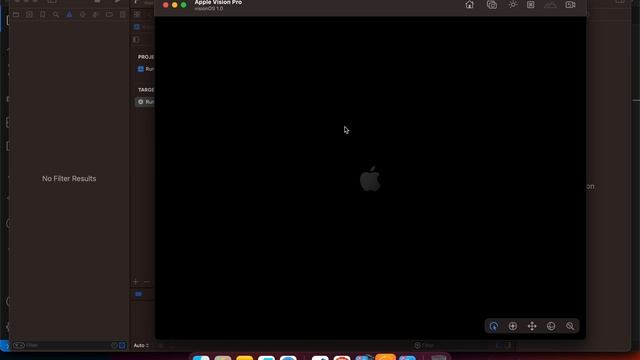Screen dimensions: 640x360
Task: Open Xcode find navigator magnifier
Action: [x=56, y=15]
